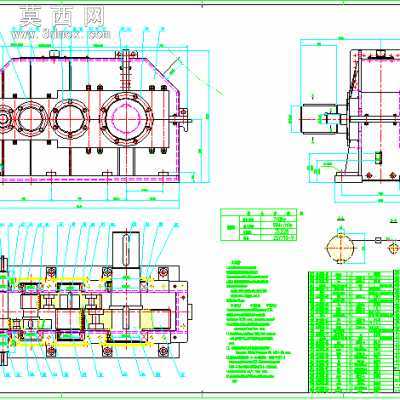Select the keyway slot shaft in plan view
400x400 pixels.
126,250
